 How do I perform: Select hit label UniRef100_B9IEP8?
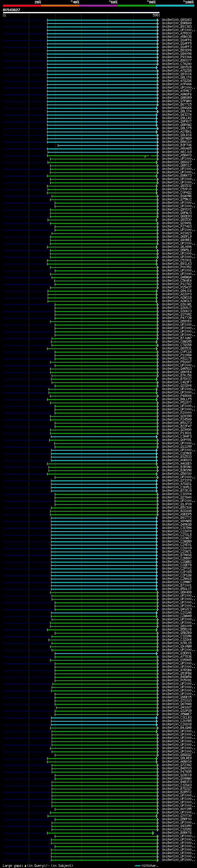point(177,50)
